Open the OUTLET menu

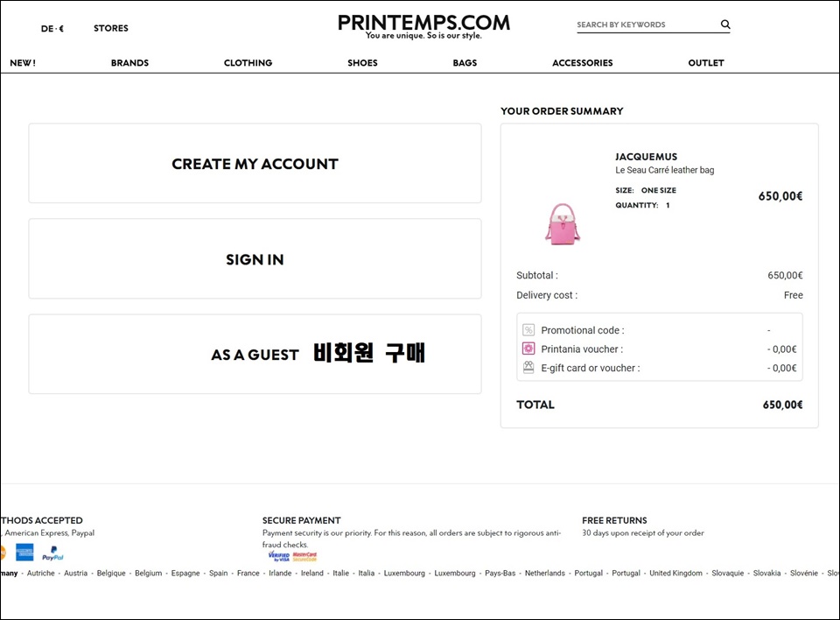pyautogui.click(x=706, y=63)
